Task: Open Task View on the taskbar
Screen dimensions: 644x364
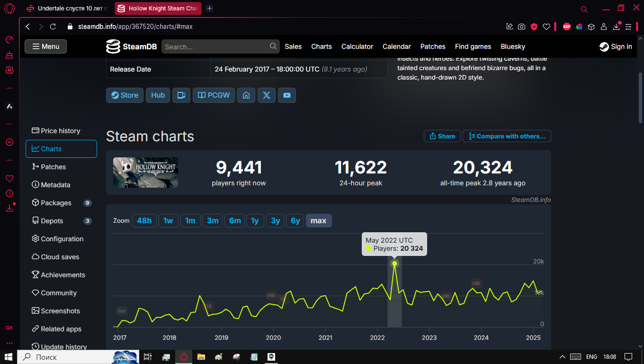Action: 148,357
